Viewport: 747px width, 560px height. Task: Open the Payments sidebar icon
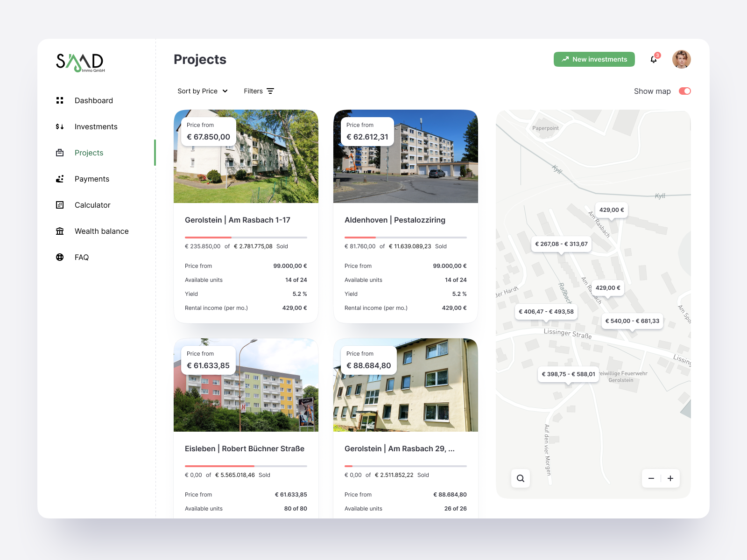60,179
